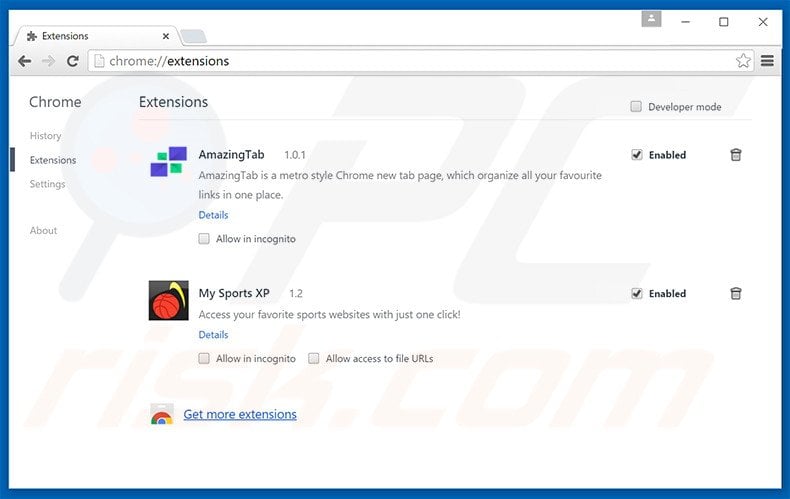Maximize the Chrome window
790x499 pixels.
coord(723,22)
